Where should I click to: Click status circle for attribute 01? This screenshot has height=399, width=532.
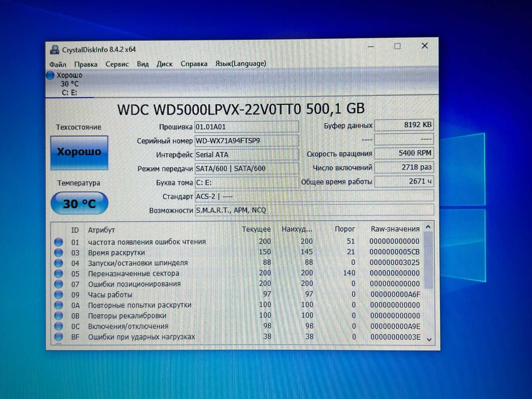pos(59,242)
